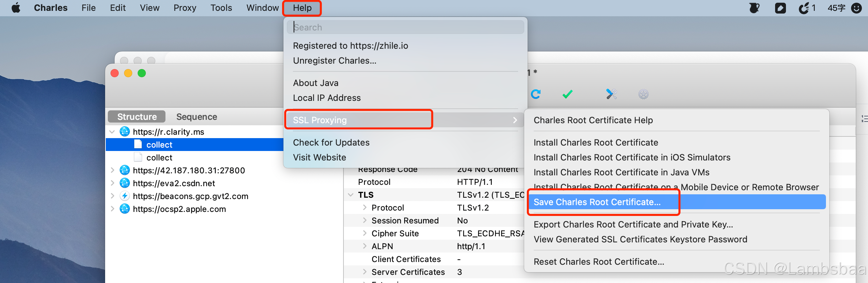
Task: Click the black square status menu icon
Action: coord(780,8)
